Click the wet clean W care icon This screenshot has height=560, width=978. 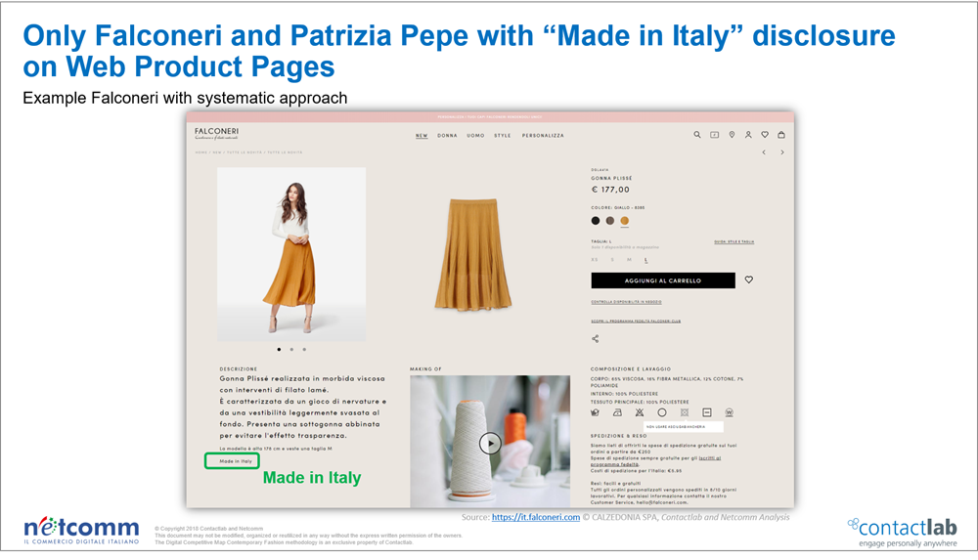tap(730, 412)
